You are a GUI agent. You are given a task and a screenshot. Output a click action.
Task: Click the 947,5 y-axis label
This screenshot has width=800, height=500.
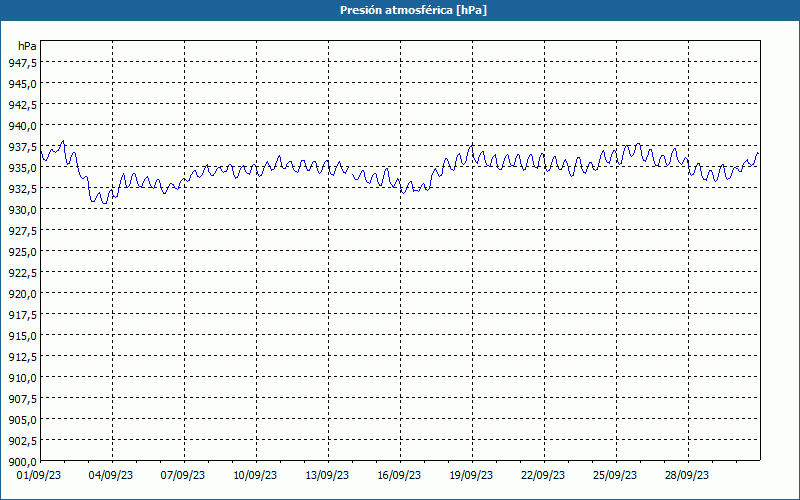[x=22, y=62]
